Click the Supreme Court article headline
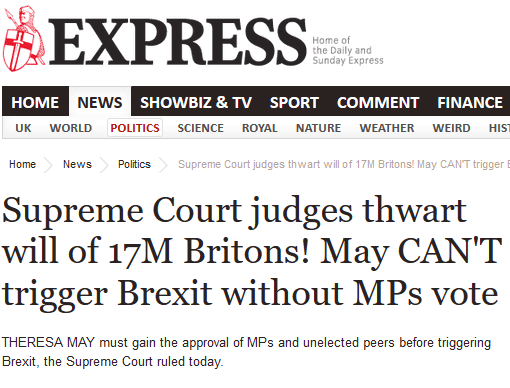This screenshot has height=388, width=510. point(252,252)
